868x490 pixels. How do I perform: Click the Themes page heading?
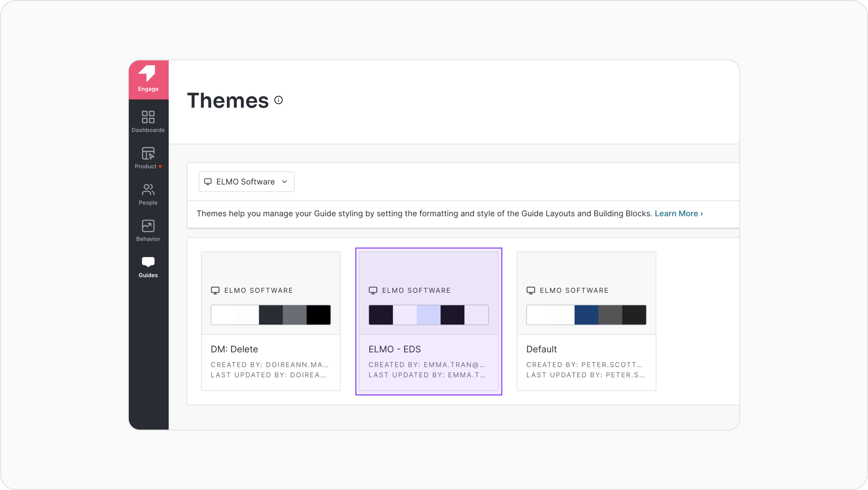click(x=228, y=100)
